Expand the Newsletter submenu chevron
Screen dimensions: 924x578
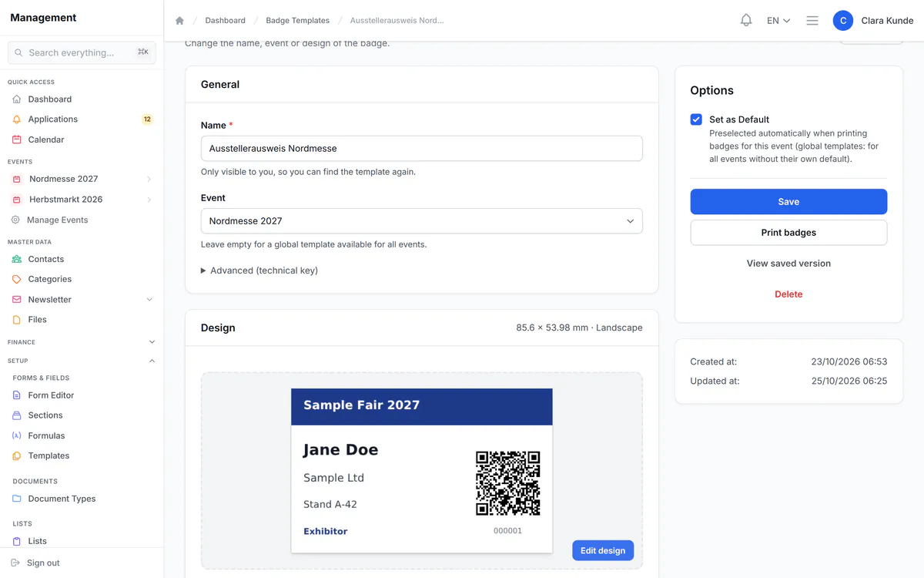tap(149, 299)
